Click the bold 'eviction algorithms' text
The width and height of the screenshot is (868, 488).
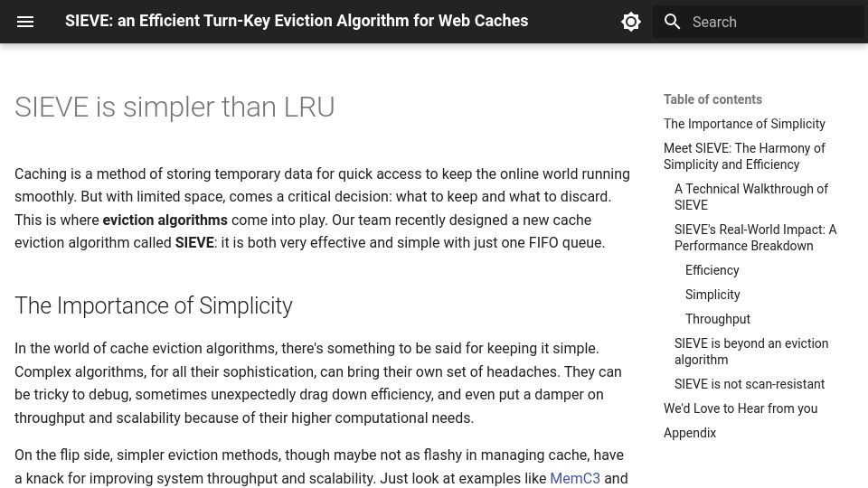point(165,220)
